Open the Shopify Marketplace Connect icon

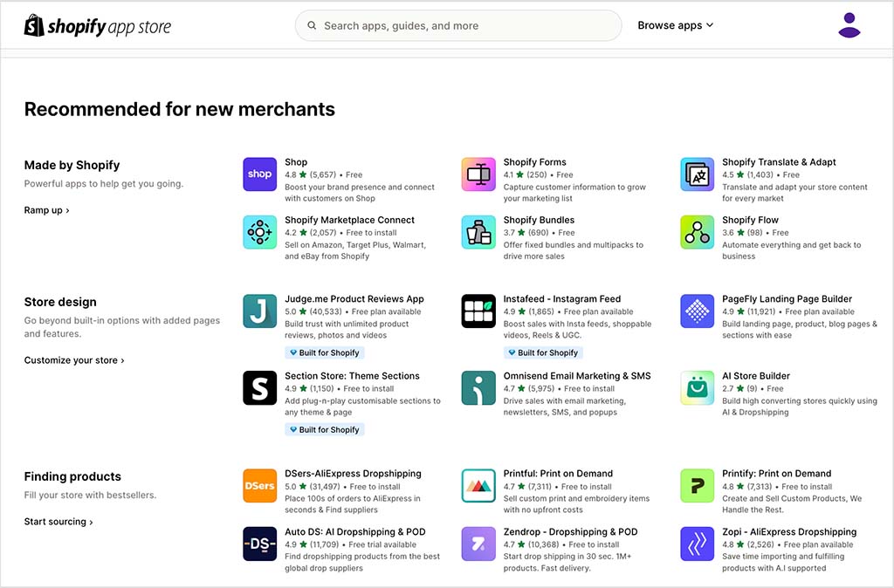(260, 232)
